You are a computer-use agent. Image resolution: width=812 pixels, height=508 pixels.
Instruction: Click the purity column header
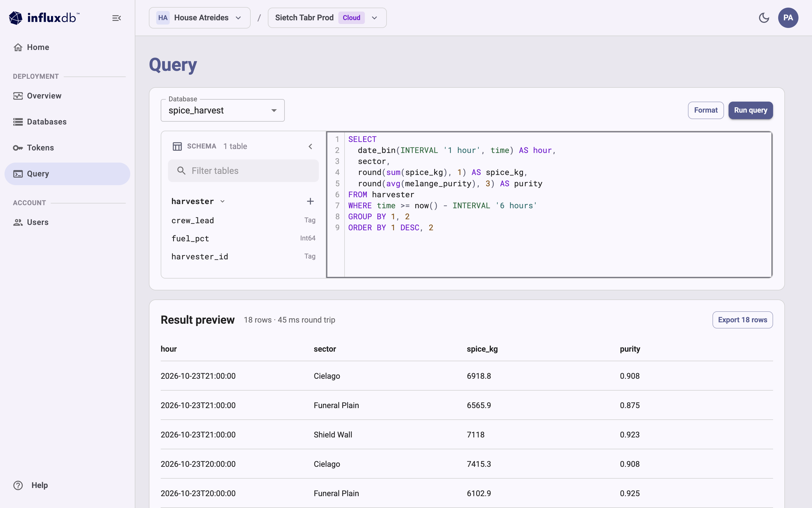[630, 349]
